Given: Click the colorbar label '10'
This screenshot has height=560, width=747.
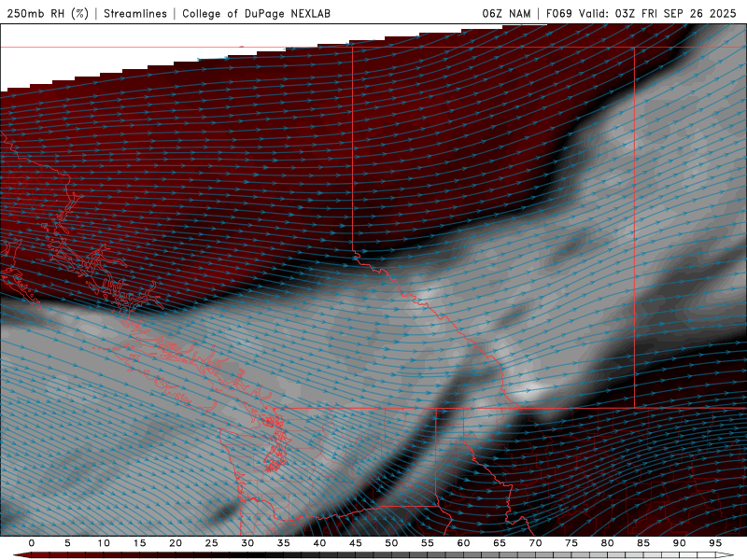Looking at the screenshot, I should coord(104,543).
